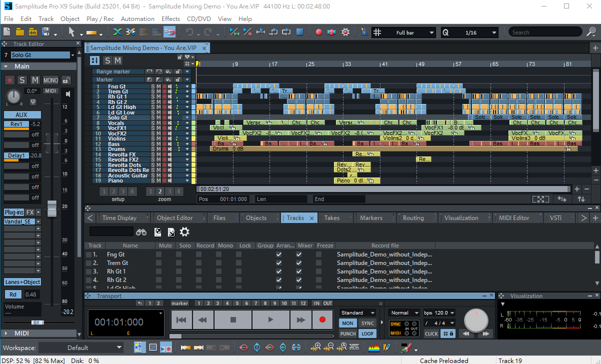
Task: Click the MONO button in Track Editor
Action: [50, 80]
